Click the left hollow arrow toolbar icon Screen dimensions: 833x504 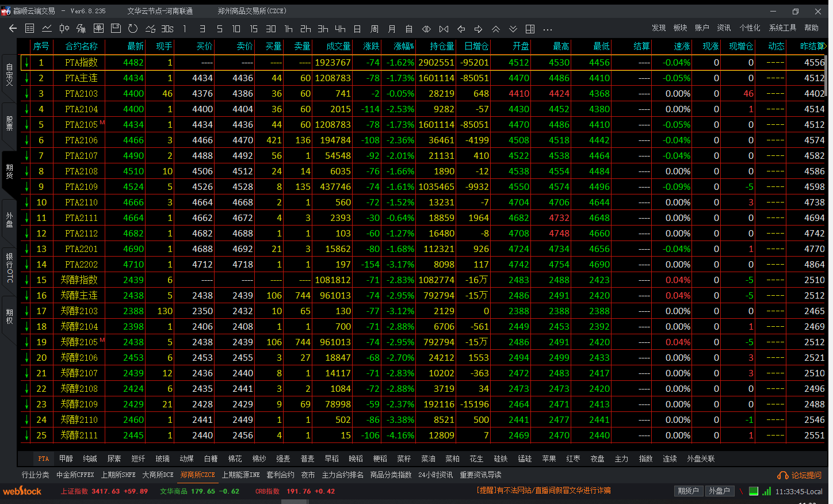461,28
